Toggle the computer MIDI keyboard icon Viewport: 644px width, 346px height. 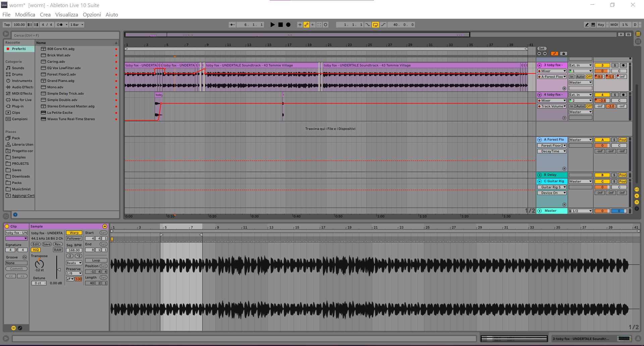(x=593, y=24)
